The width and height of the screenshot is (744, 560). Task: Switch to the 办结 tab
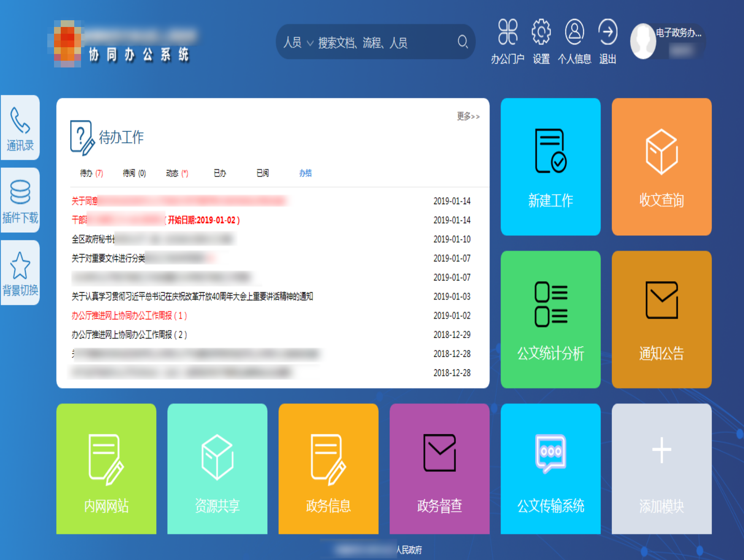(x=305, y=173)
